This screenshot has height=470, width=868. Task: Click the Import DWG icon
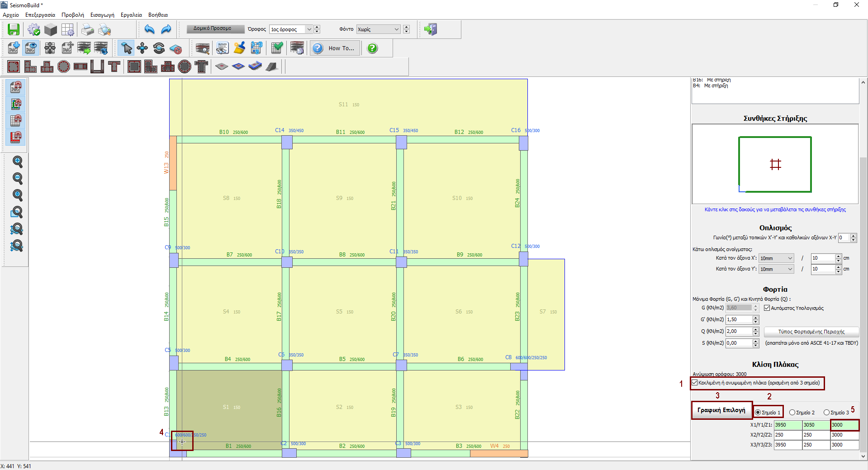[14, 48]
